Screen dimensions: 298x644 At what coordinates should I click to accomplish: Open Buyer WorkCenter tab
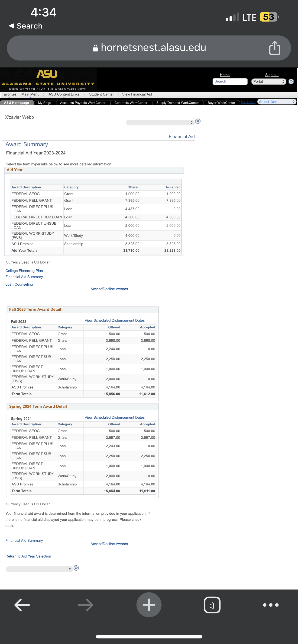221,103
